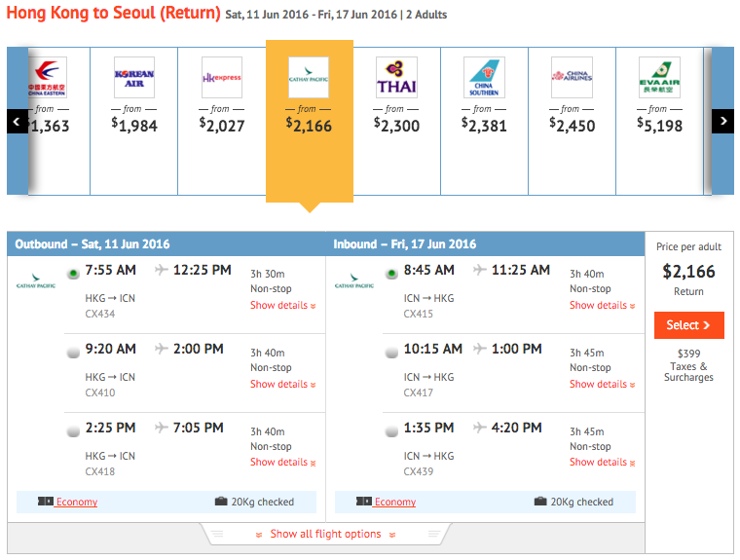This screenshot has height=560, width=740.
Task: Click the inbound Economy seat icon
Action: (x=364, y=501)
